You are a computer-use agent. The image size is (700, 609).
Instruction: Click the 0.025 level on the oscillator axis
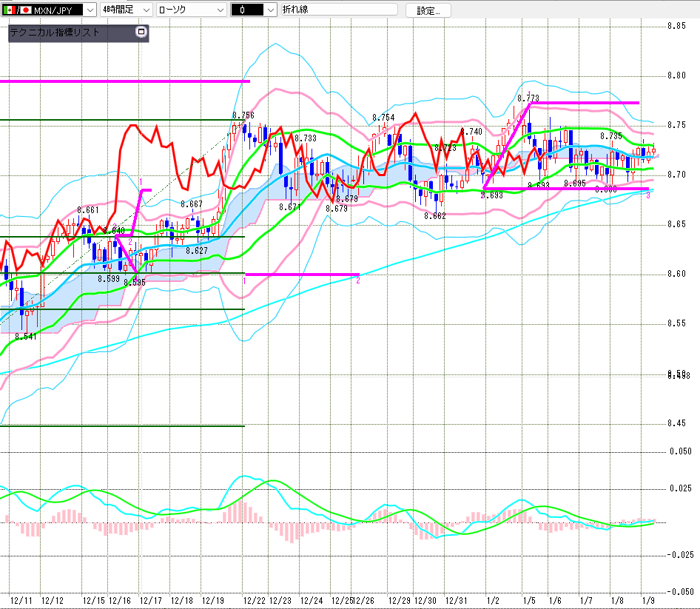point(681,488)
